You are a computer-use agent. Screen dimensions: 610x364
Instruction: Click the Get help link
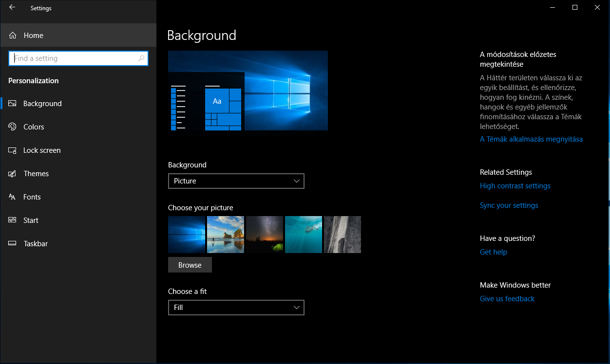point(493,252)
